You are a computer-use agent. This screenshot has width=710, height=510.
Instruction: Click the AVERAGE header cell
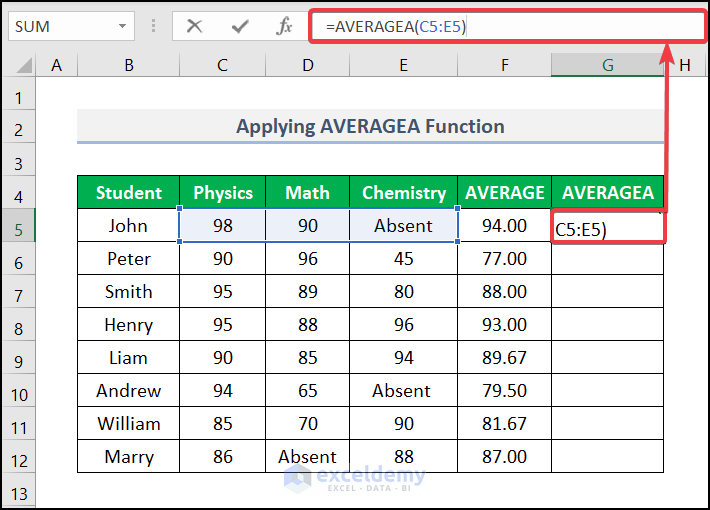pyautogui.click(x=504, y=192)
